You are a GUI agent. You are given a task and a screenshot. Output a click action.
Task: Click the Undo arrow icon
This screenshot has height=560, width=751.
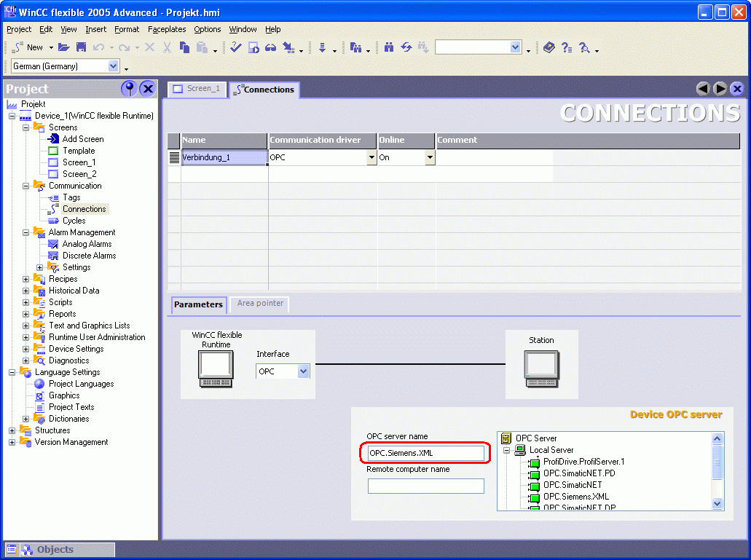pyautogui.click(x=98, y=47)
